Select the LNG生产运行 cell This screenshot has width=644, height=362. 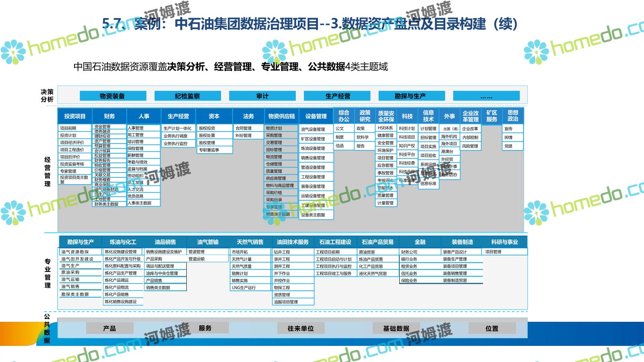(x=250, y=288)
